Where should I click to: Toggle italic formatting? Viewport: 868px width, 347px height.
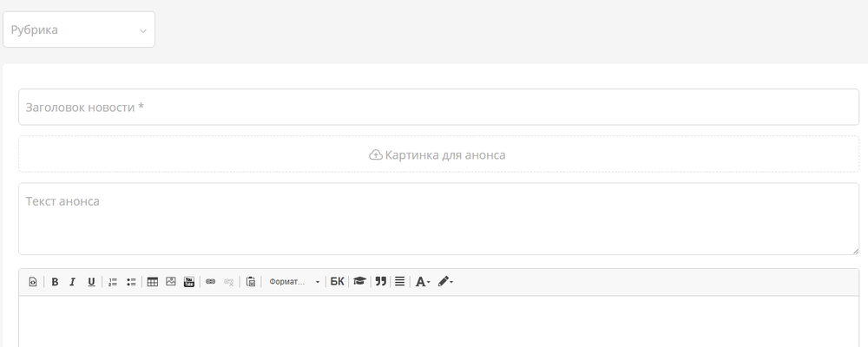click(x=72, y=282)
